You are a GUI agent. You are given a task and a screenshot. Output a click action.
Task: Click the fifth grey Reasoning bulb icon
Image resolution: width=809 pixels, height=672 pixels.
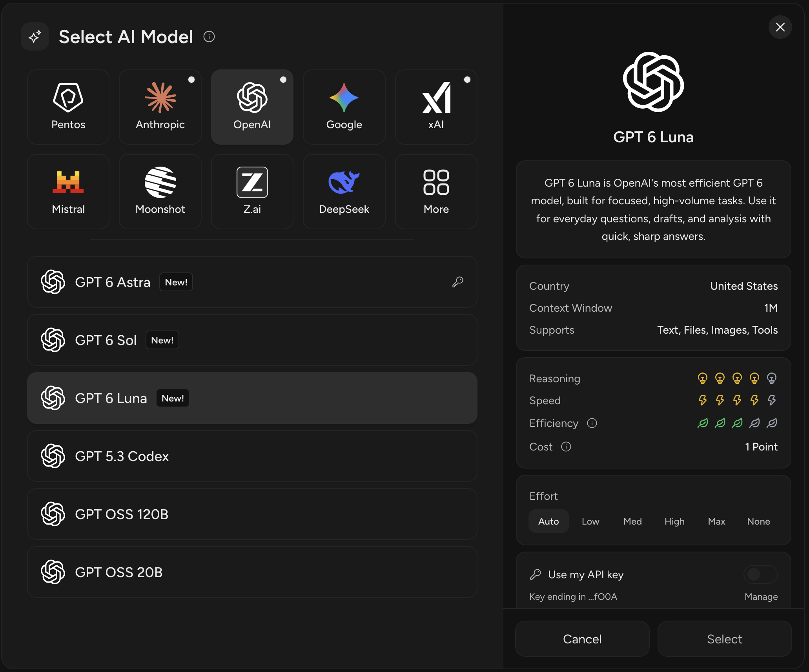tap(772, 378)
